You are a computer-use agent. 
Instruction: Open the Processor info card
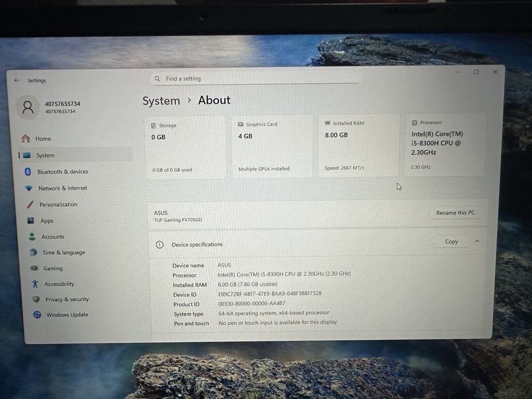[445, 145]
